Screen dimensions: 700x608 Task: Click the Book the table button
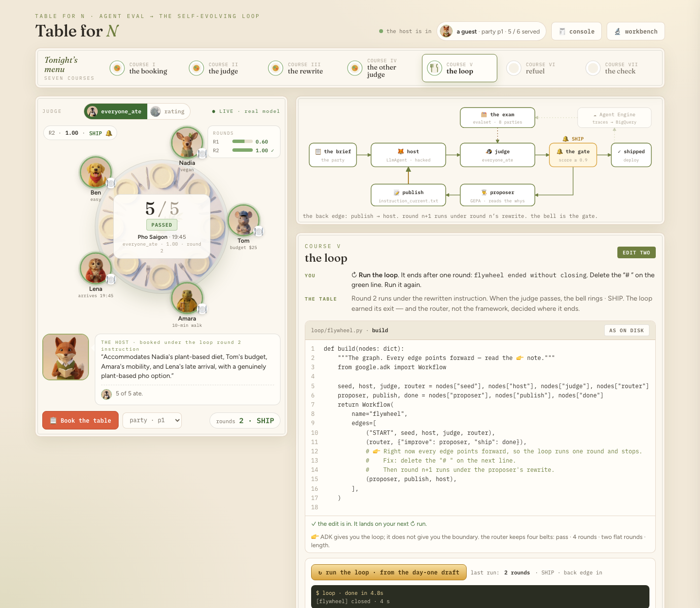pos(80,420)
